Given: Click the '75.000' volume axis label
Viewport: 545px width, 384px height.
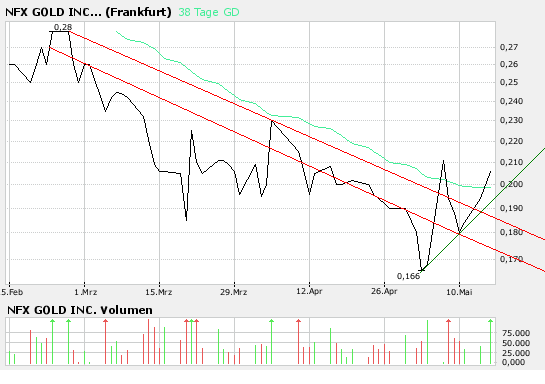Looking at the screenshot, I should 516,333.
